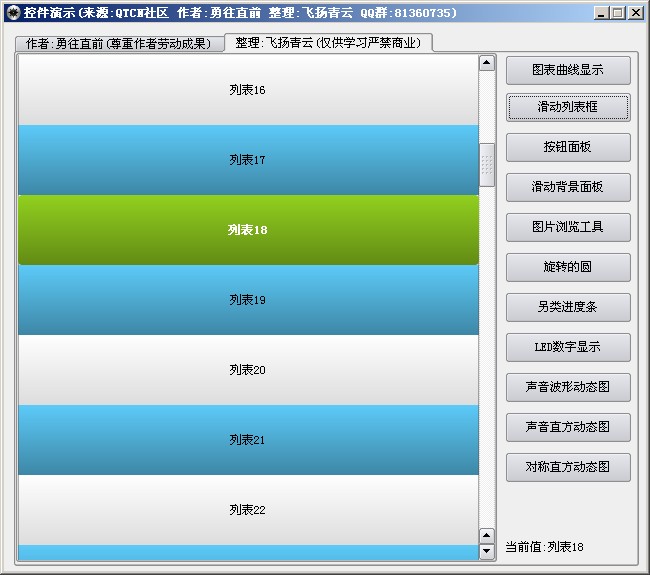The image size is (650, 575).
Task: Switch to the 作者:勇往直前 tab
Action: (x=119, y=44)
